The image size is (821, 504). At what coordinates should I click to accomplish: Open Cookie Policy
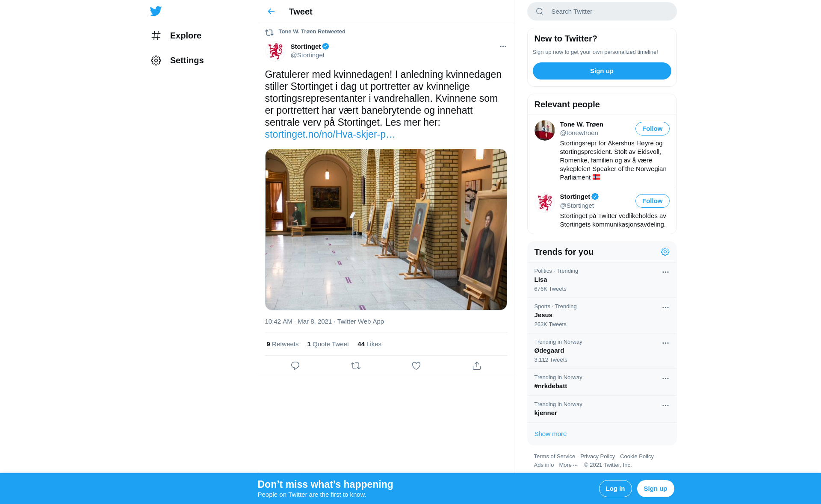[x=637, y=457]
